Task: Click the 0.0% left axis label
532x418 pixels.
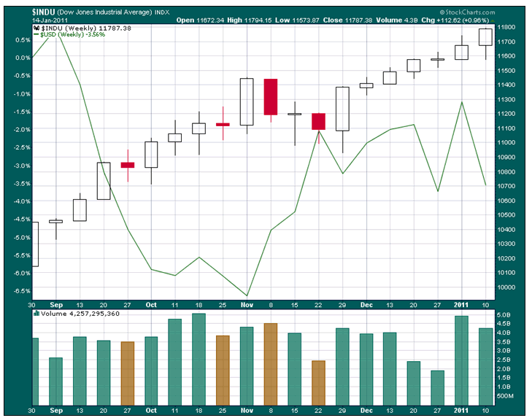Action: [x=23, y=58]
